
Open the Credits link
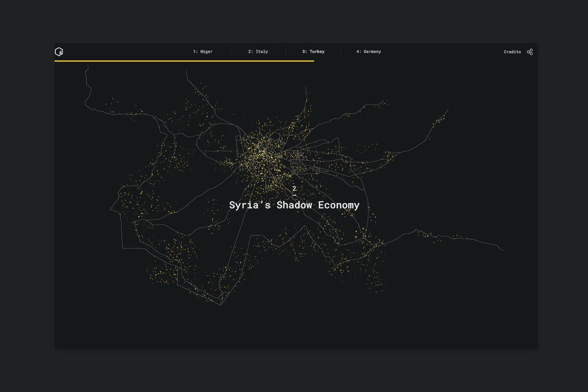(x=512, y=52)
